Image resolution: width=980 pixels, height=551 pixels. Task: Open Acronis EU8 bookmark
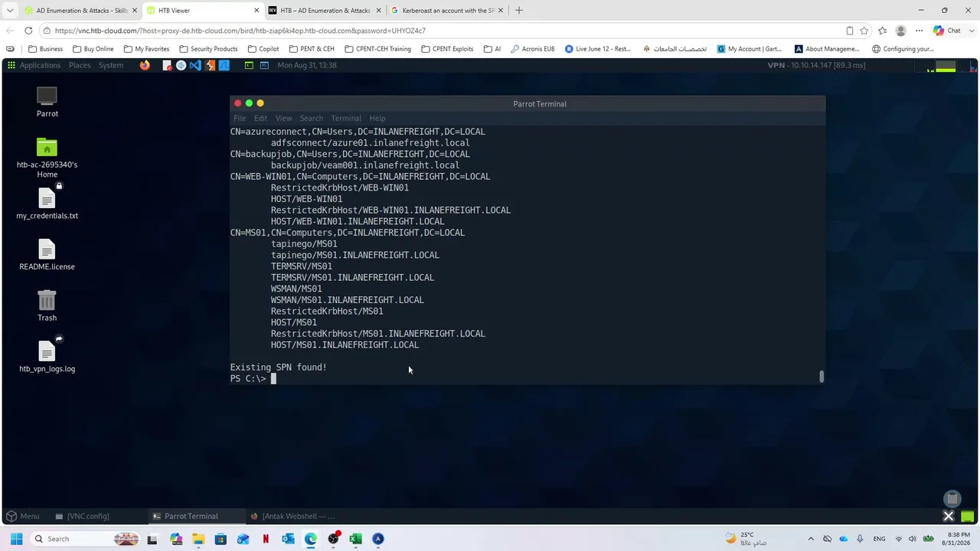[532, 49]
